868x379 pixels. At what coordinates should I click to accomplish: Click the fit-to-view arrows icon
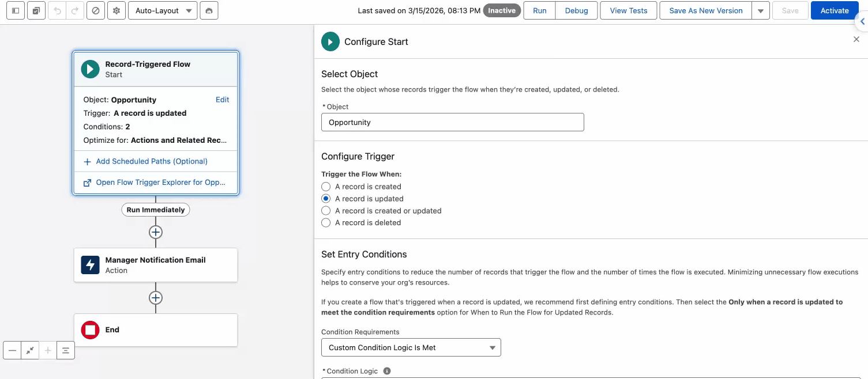[30, 350]
